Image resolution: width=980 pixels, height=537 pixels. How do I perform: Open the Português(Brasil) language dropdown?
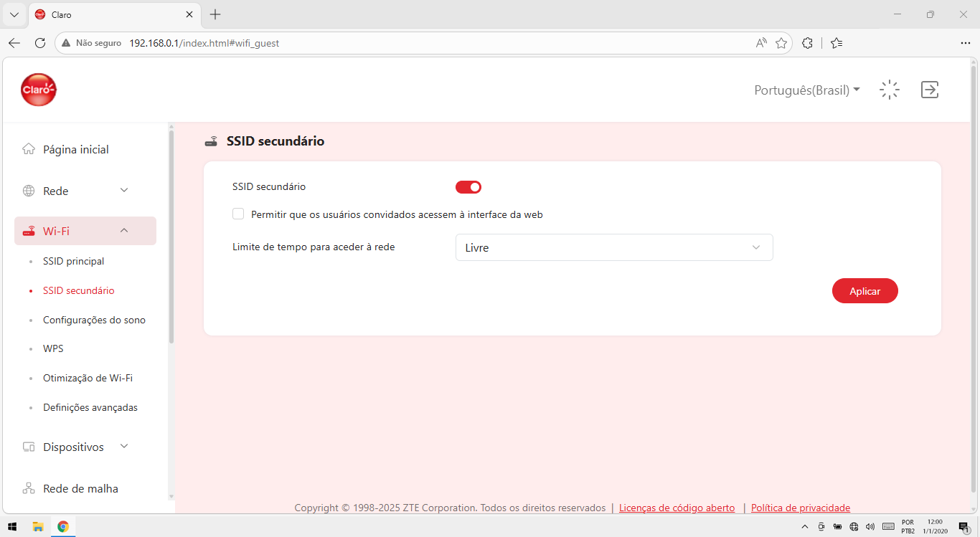point(807,90)
